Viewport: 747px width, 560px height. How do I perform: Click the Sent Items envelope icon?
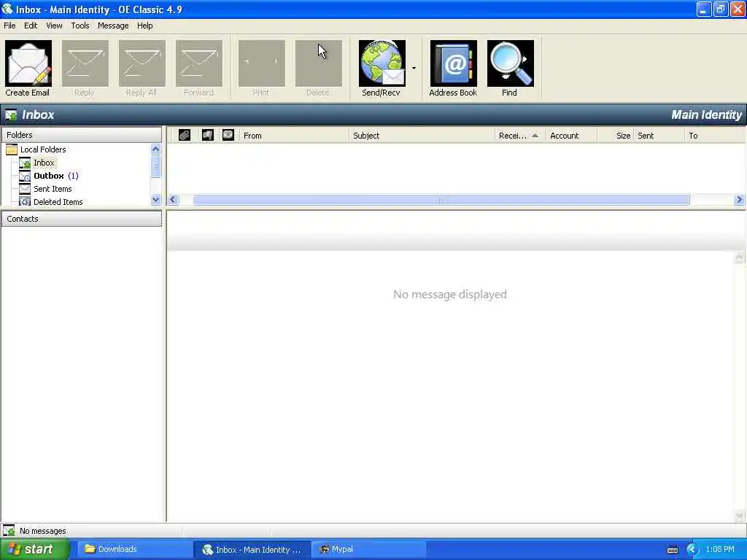(x=25, y=189)
